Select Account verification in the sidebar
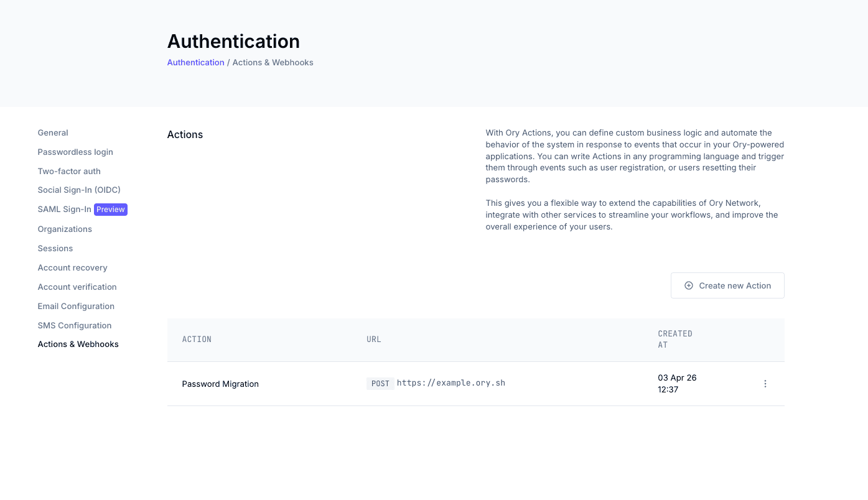This screenshot has height=500, width=868. (77, 287)
